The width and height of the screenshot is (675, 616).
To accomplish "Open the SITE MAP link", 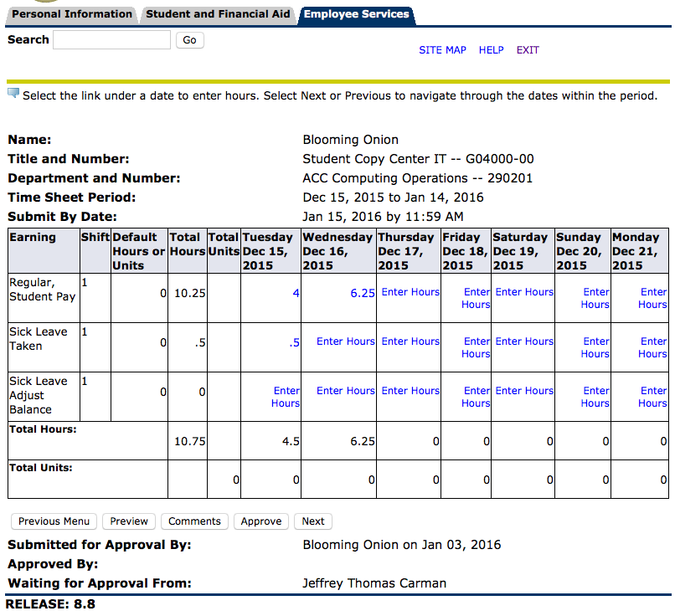I will point(442,50).
